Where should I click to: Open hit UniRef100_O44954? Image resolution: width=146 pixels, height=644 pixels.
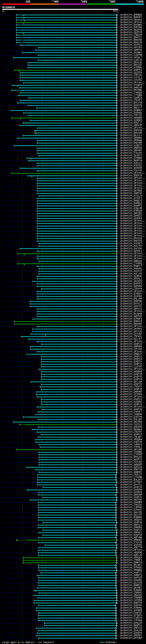(131, 490)
